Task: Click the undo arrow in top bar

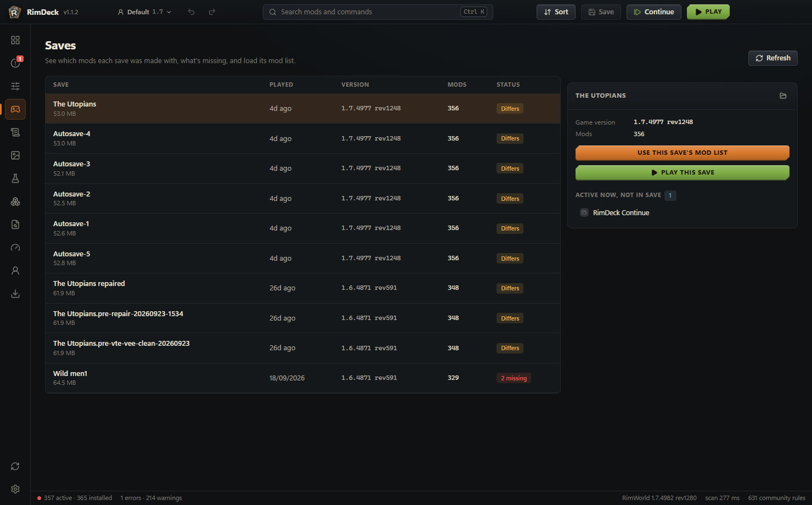Action: click(191, 12)
